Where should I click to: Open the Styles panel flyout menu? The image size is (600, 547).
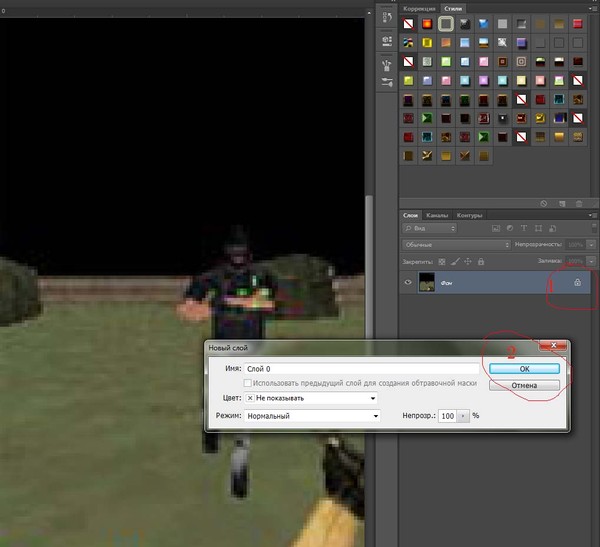click(x=594, y=8)
